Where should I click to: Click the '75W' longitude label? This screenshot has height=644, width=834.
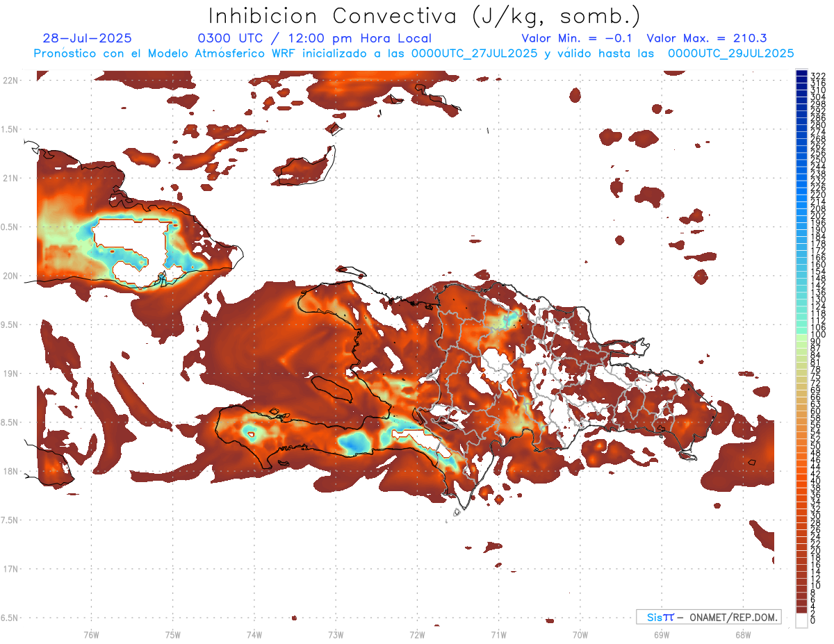(x=173, y=634)
